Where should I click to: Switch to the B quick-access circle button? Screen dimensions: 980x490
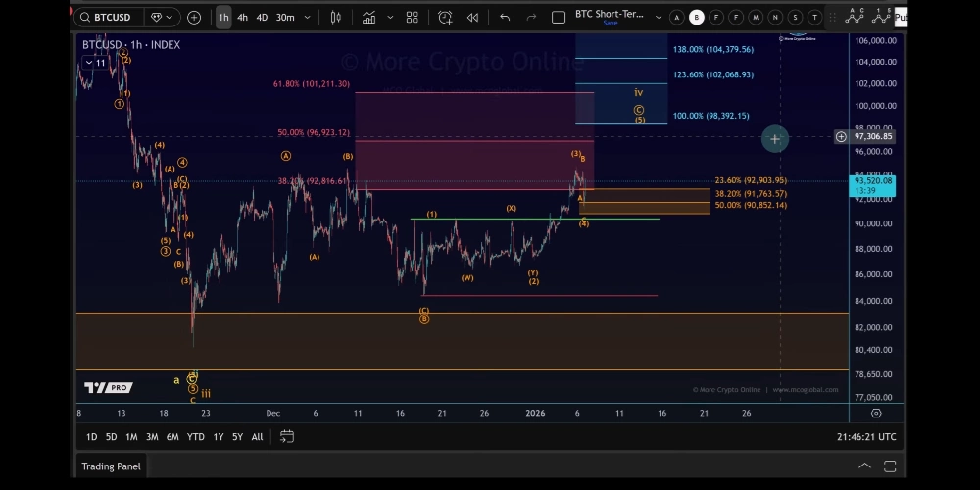[696, 17]
